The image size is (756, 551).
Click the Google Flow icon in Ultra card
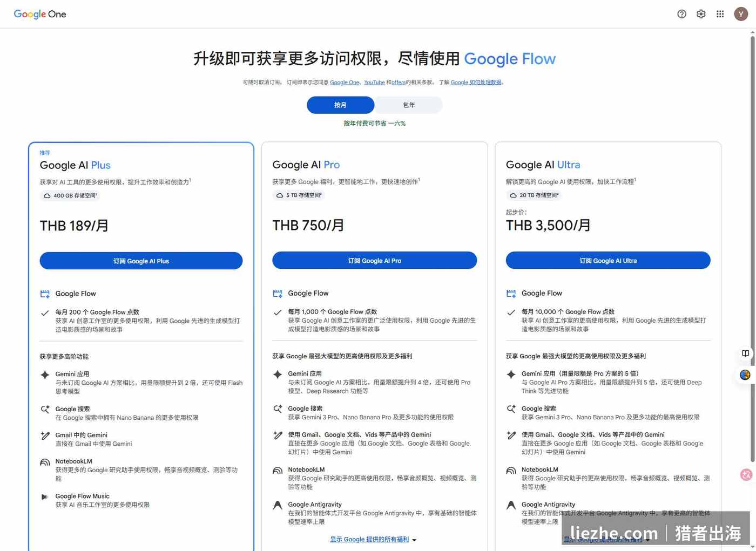[511, 293]
